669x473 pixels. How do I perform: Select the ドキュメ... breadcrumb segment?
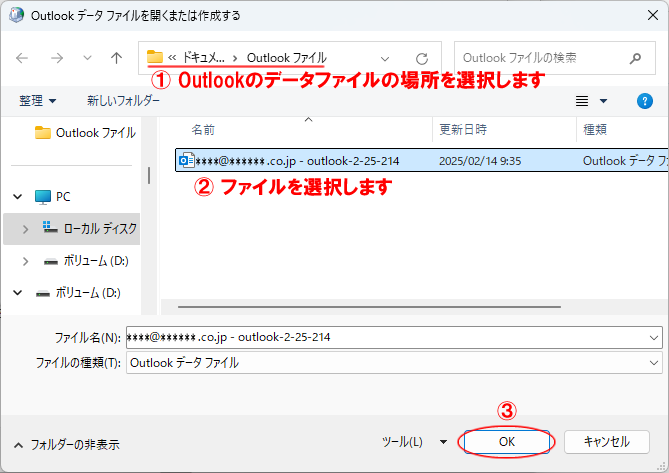coord(204,58)
